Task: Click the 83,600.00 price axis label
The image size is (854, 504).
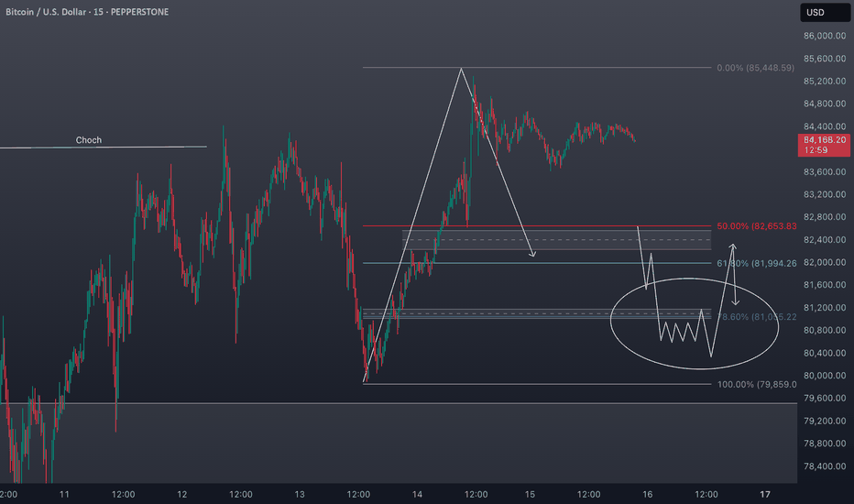Action: pyautogui.click(x=825, y=171)
